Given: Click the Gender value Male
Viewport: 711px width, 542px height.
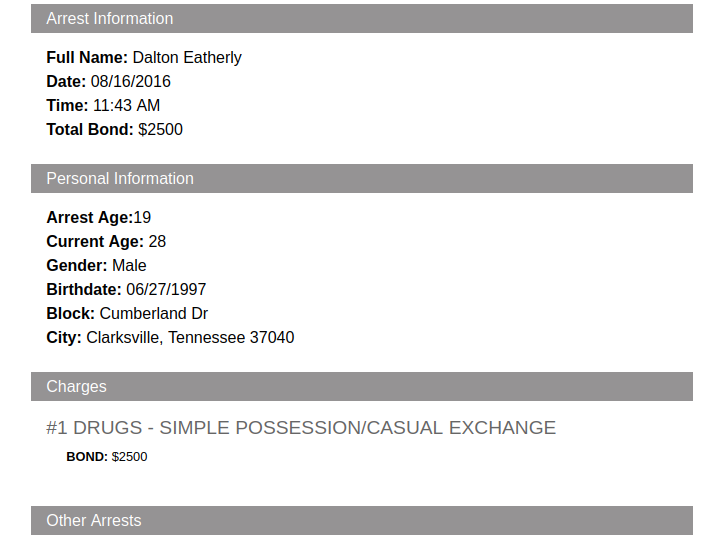Looking at the screenshot, I should coord(129,266).
